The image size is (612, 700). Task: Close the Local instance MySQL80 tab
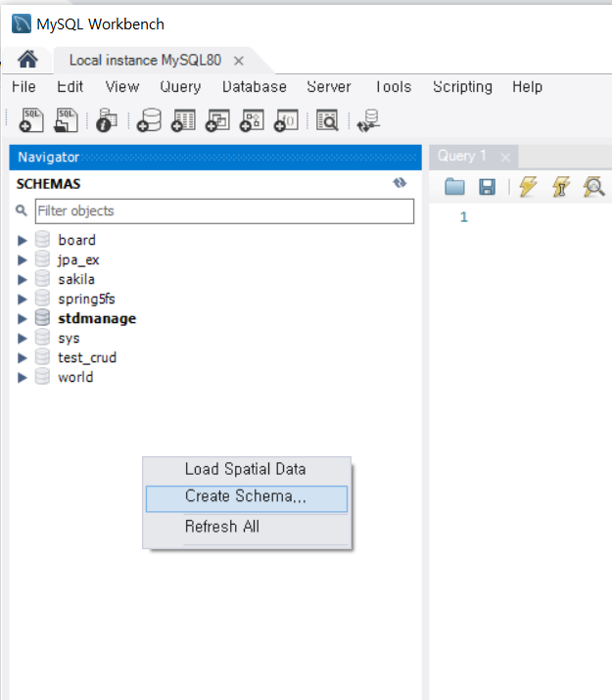[239, 61]
